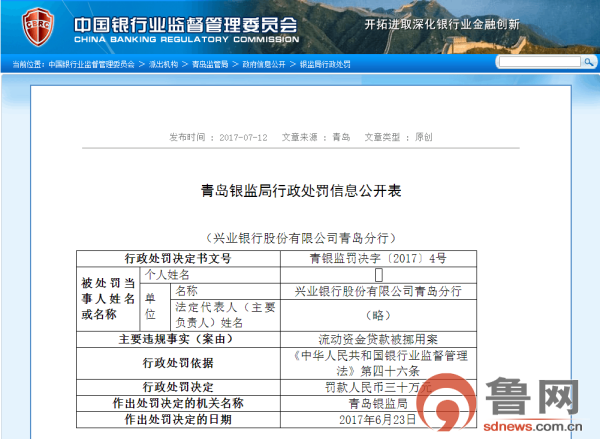Click cell 行政处罚决定书文号
The image size is (600, 439).
coord(178,259)
